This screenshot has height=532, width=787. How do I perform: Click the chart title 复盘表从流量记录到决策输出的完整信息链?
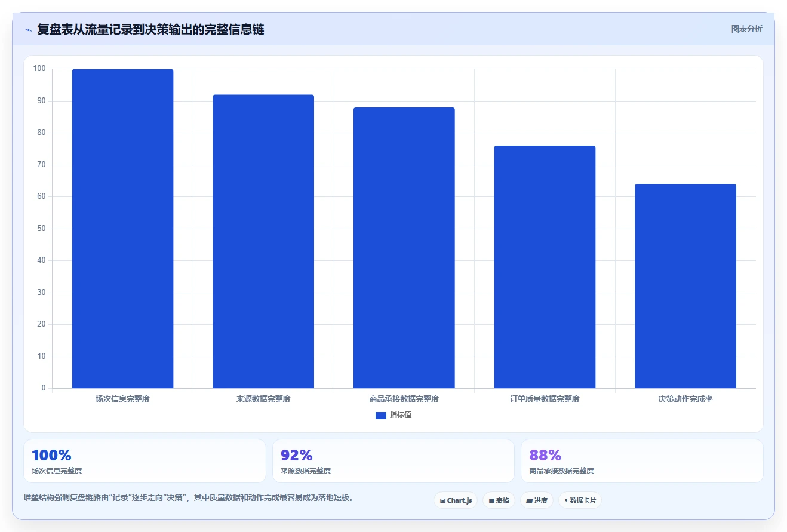click(150, 29)
